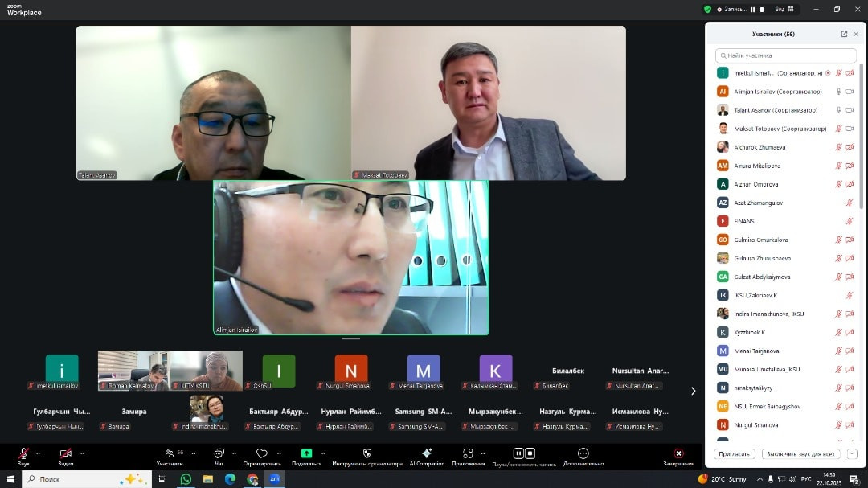Mute Alimjan Isrialov's microphone in participant list
The image size is (868, 488).
click(x=838, y=92)
